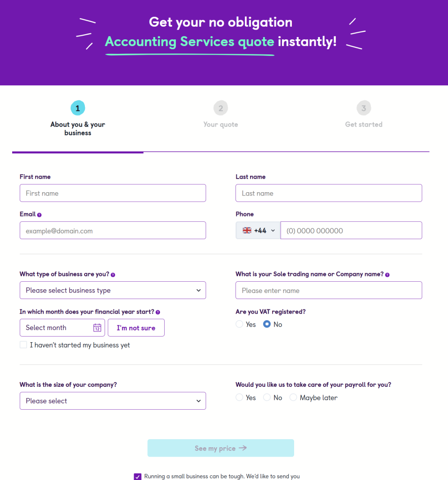448x480 pixels.
Task: Focus the First name input field
Action: [113, 193]
